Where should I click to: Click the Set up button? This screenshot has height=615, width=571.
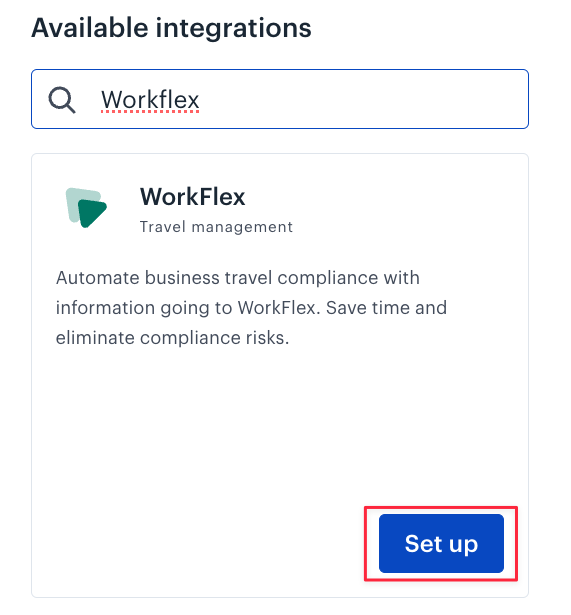pyautogui.click(x=441, y=543)
